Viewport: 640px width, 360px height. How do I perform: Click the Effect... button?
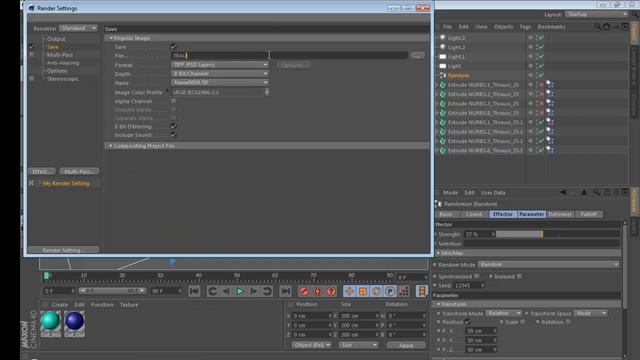point(42,171)
